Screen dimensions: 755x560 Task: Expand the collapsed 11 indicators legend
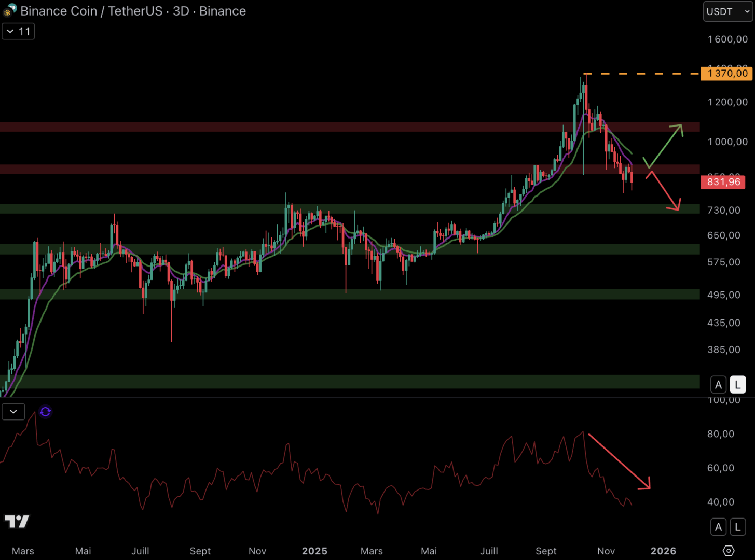pos(18,32)
